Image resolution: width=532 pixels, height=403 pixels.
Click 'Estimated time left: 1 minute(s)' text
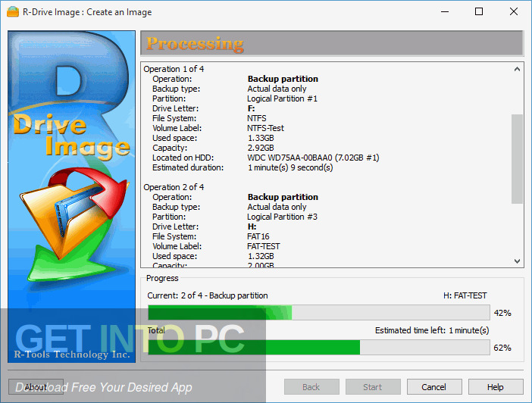point(432,330)
